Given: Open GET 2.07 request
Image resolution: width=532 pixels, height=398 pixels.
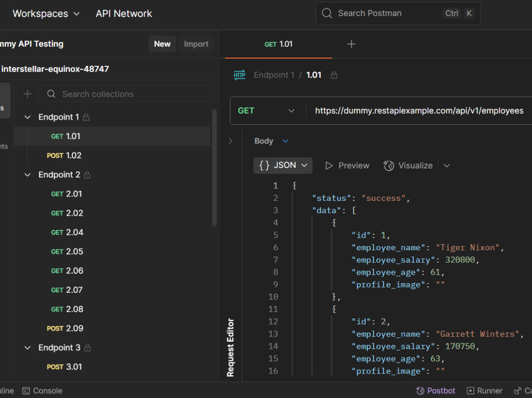Looking at the screenshot, I should (x=112, y=290).
